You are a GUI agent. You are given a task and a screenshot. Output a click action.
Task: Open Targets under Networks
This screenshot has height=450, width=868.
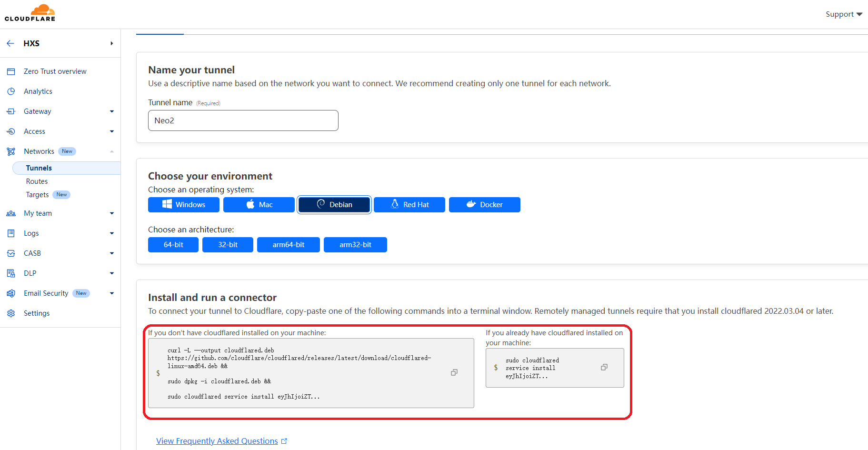pyautogui.click(x=38, y=195)
